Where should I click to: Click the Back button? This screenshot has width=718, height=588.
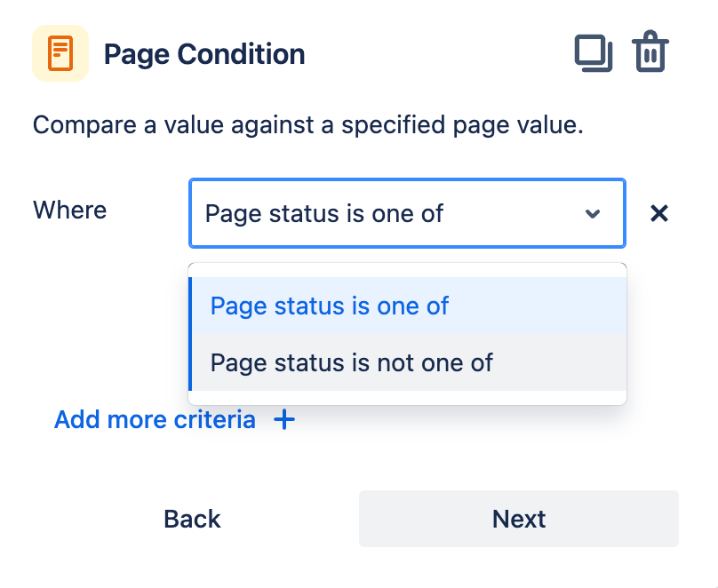point(191,519)
